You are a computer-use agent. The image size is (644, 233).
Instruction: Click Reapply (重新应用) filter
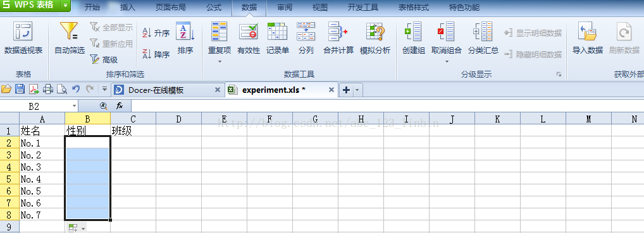111,44
